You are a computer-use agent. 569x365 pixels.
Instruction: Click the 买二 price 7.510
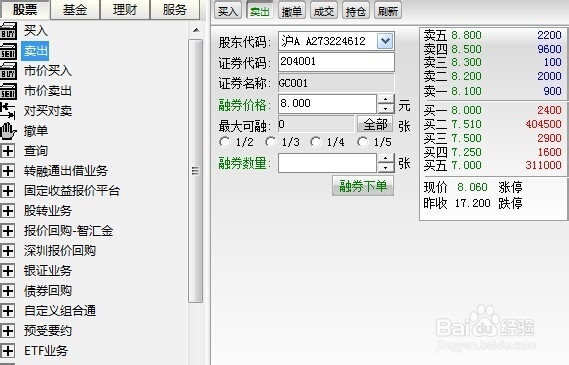coord(466,124)
